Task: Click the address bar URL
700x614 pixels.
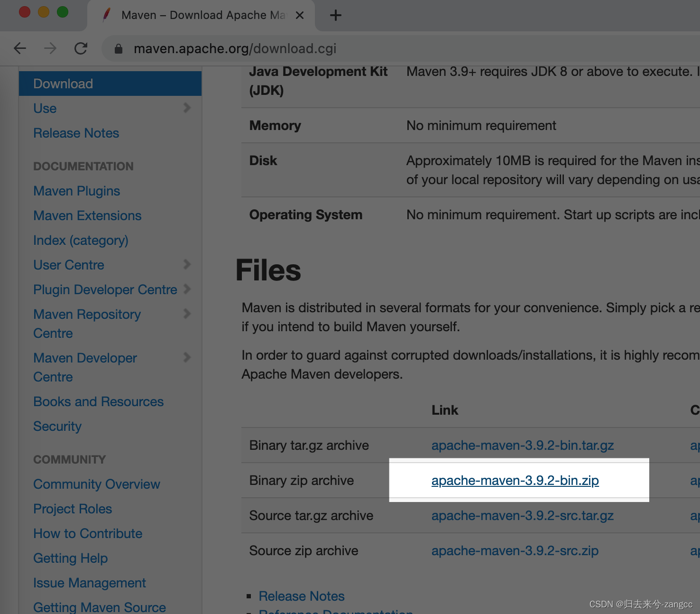Action: coord(235,48)
